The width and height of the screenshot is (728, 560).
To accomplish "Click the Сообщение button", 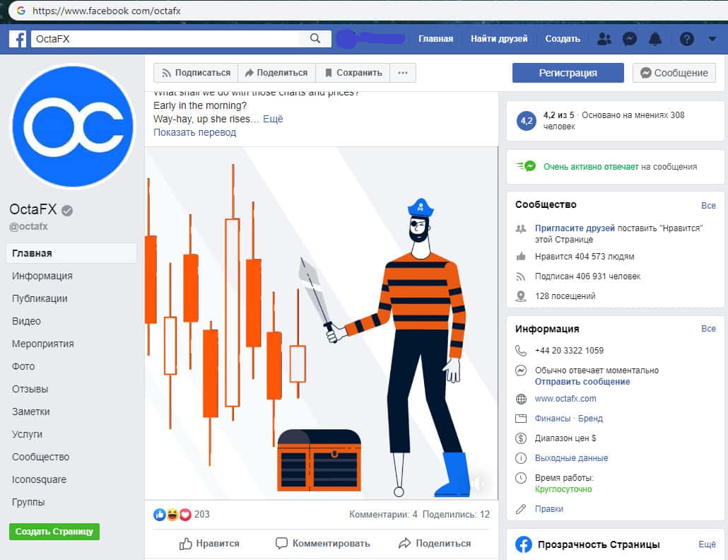I will (x=674, y=73).
